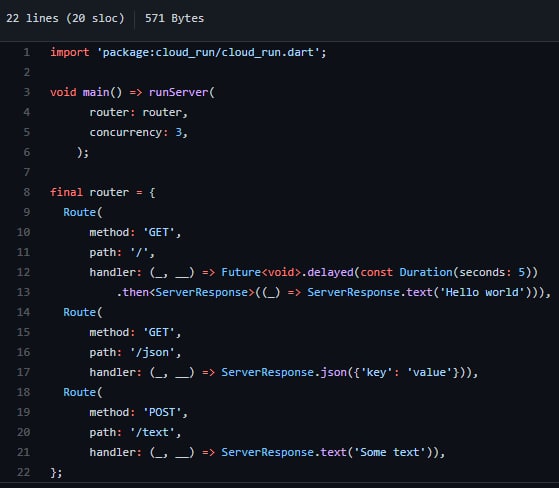Click the concurrency value 3
The height and width of the screenshot is (488, 559).
179,132
